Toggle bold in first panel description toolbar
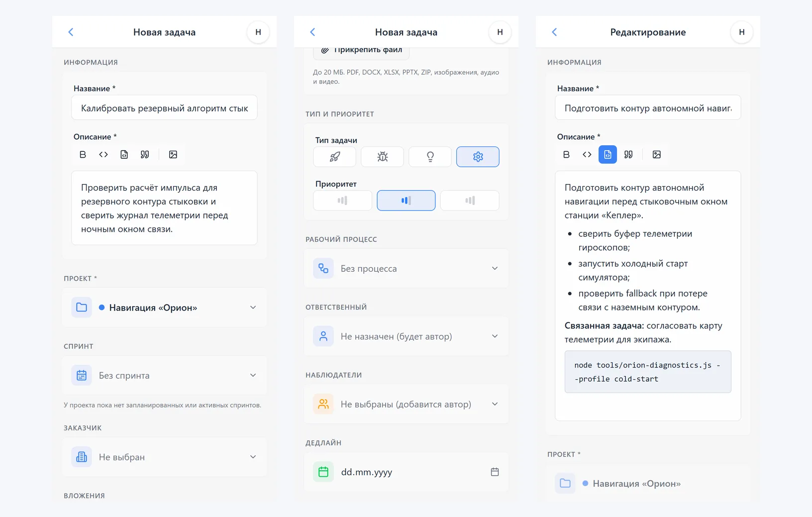The height and width of the screenshot is (517, 812). (83, 154)
